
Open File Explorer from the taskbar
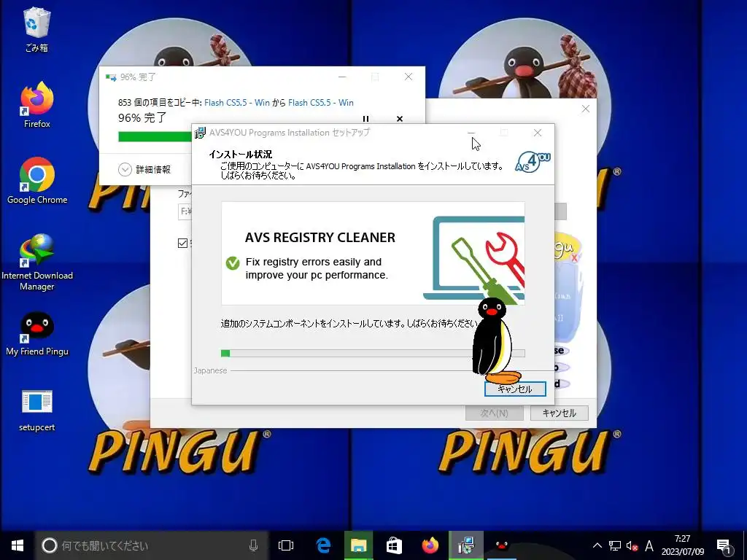358,545
